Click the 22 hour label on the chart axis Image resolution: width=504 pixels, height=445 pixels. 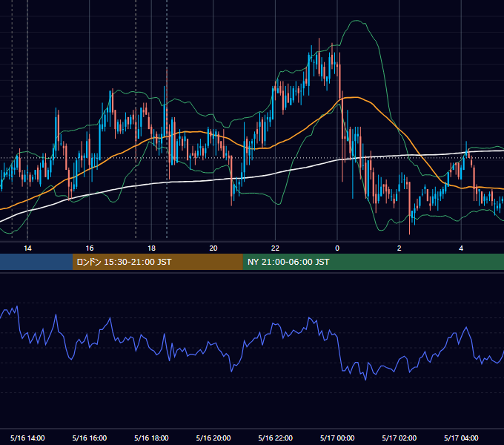pos(275,248)
